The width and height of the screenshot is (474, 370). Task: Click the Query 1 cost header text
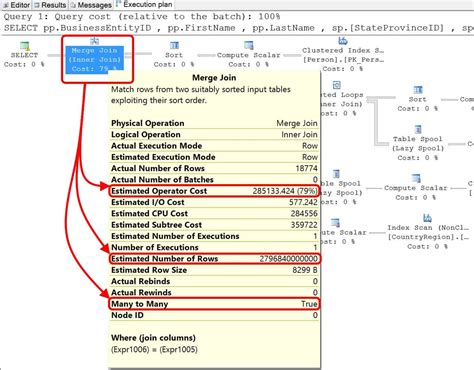(142, 17)
